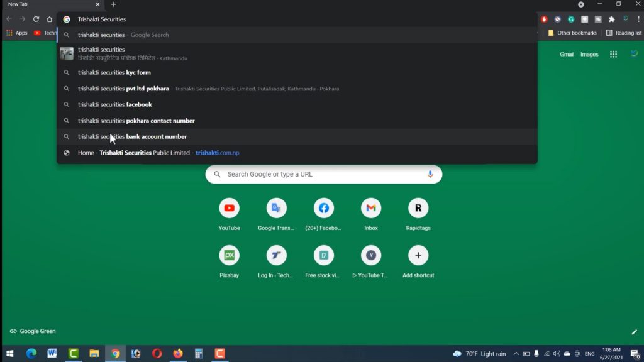Open a new tab with the plus button

[114, 4]
